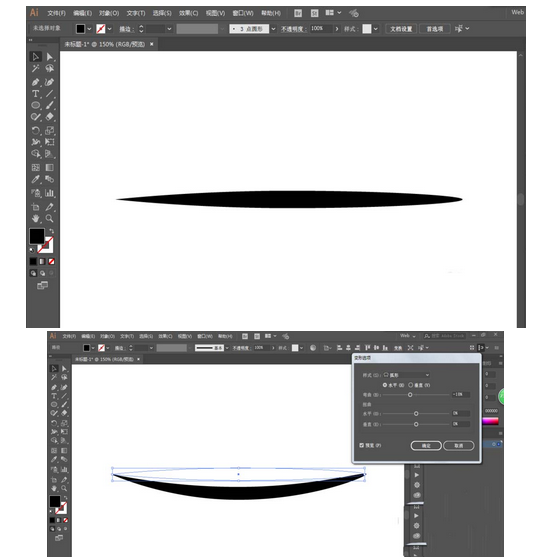
Task: Select the Line Segment tool in top window
Action: (x=49, y=94)
